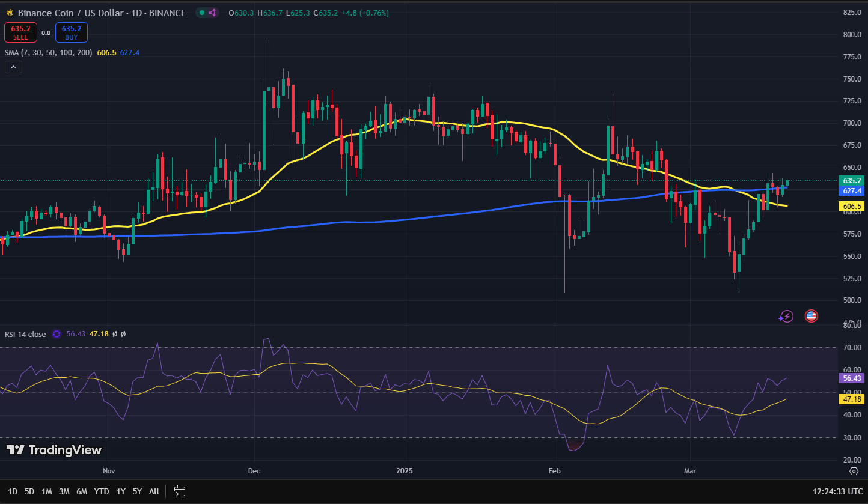Select the YTD time range
Image resolution: width=868 pixels, height=504 pixels.
(102, 491)
